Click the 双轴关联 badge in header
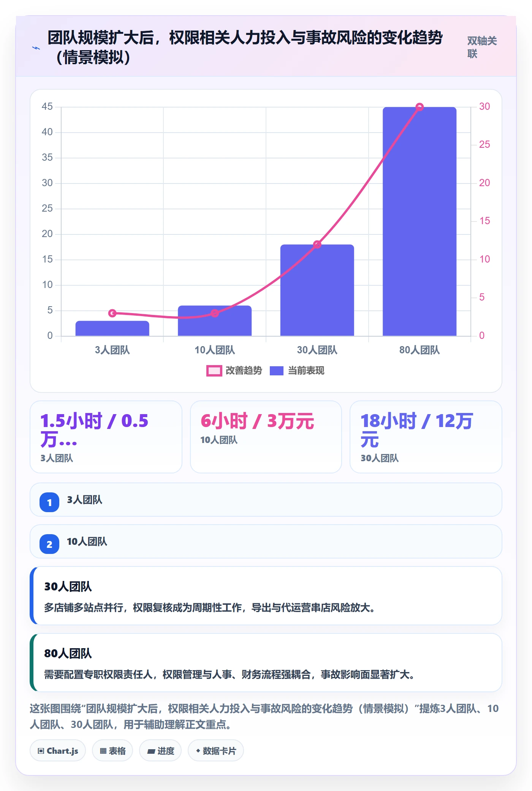This screenshot has height=791, width=532. click(x=482, y=47)
